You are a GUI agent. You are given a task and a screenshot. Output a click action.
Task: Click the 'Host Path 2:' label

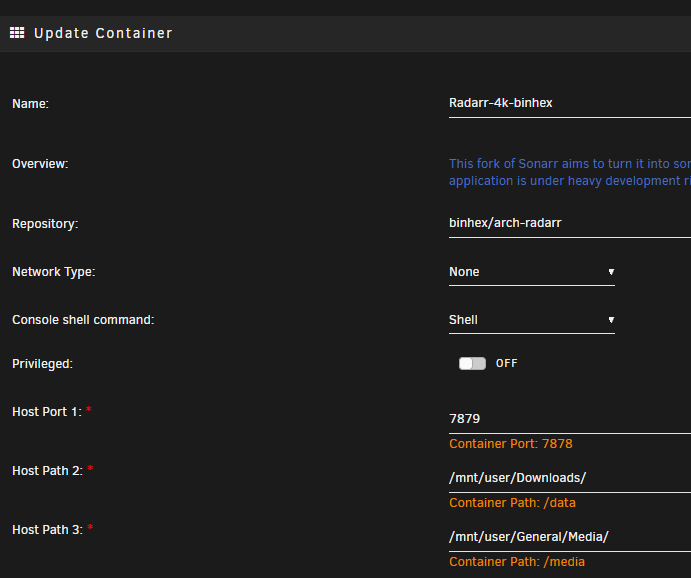(47, 471)
